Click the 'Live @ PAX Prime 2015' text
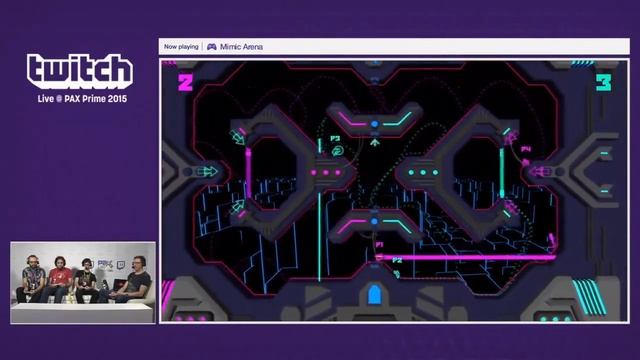This screenshot has height=360, width=640. pyautogui.click(x=82, y=99)
